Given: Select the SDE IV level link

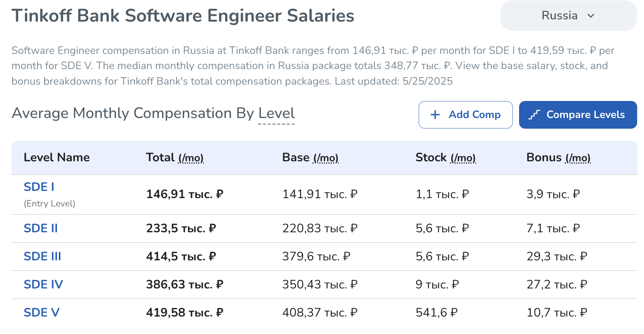Looking at the screenshot, I should pyautogui.click(x=43, y=285).
